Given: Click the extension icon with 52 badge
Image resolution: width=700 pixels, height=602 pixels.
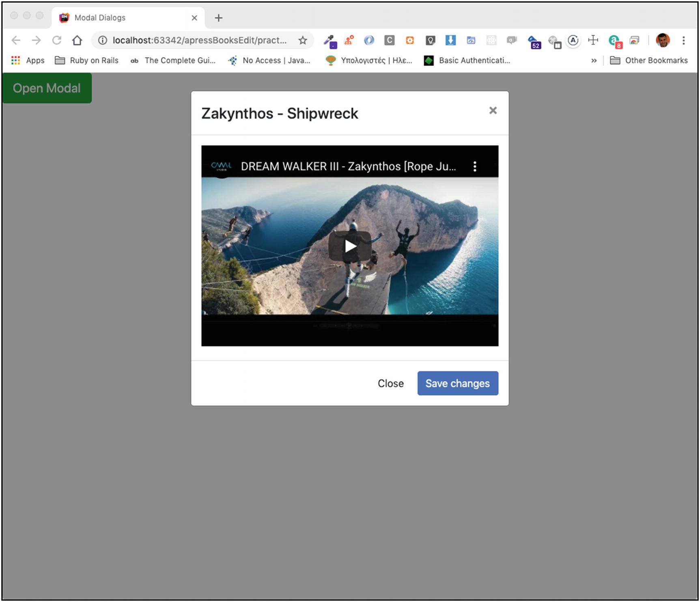Looking at the screenshot, I should 534,41.
